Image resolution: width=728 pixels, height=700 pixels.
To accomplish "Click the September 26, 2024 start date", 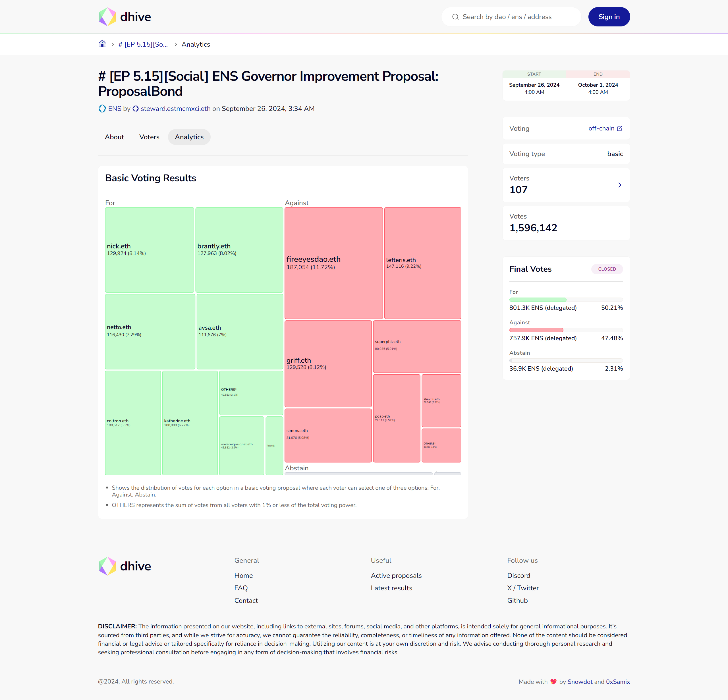I will click(534, 85).
